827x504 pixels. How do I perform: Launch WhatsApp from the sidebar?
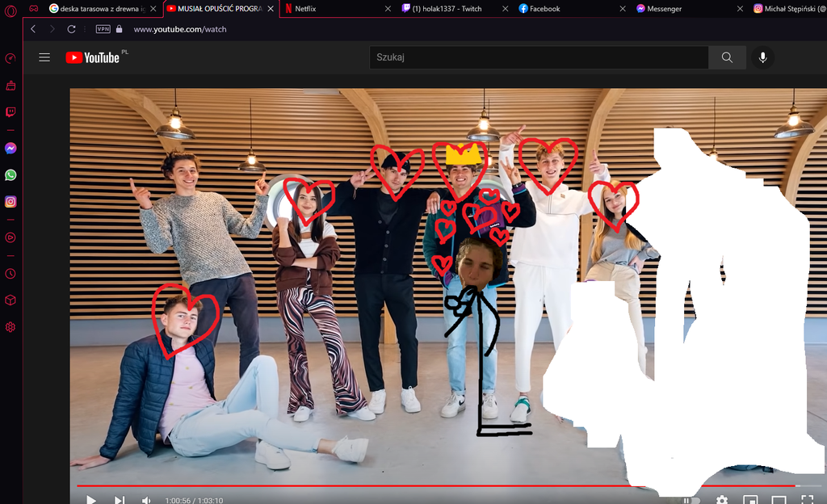(x=10, y=175)
